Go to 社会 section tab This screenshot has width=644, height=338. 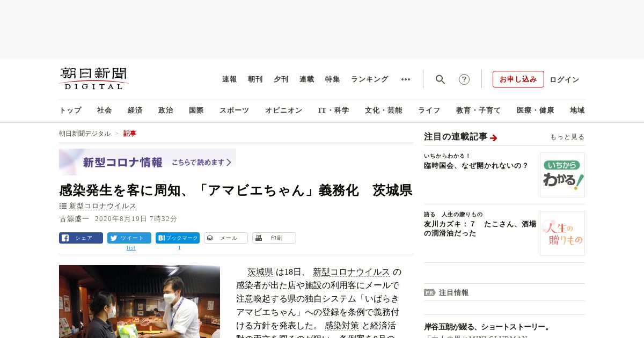[105, 111]
